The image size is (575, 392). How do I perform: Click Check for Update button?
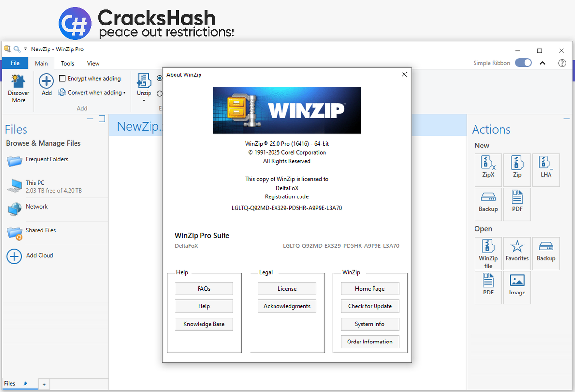370,306
